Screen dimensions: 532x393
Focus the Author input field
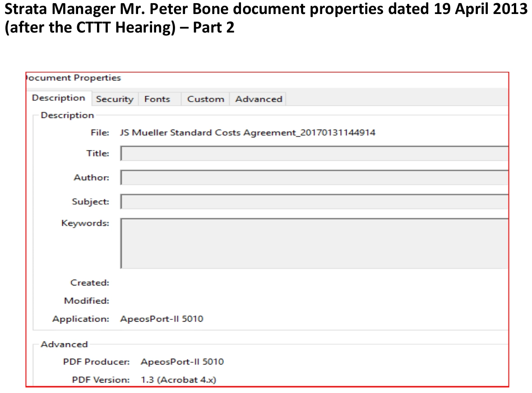pyautogui.click(x=314, y=178)
